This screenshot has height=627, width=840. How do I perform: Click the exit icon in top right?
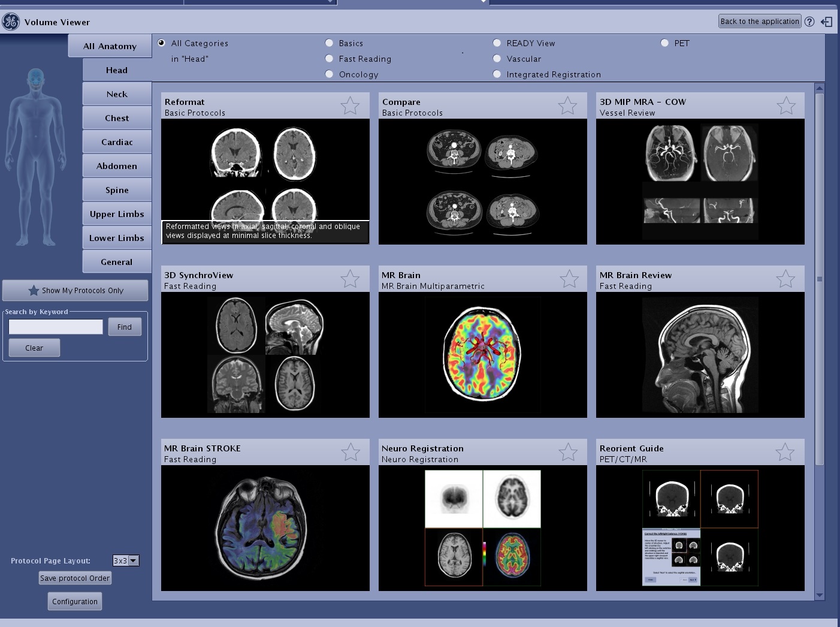click(x=827, y=22)
